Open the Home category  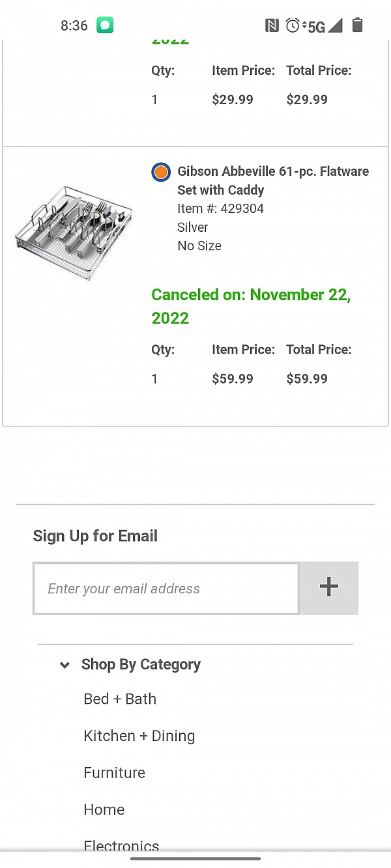[x=104, y=809]
